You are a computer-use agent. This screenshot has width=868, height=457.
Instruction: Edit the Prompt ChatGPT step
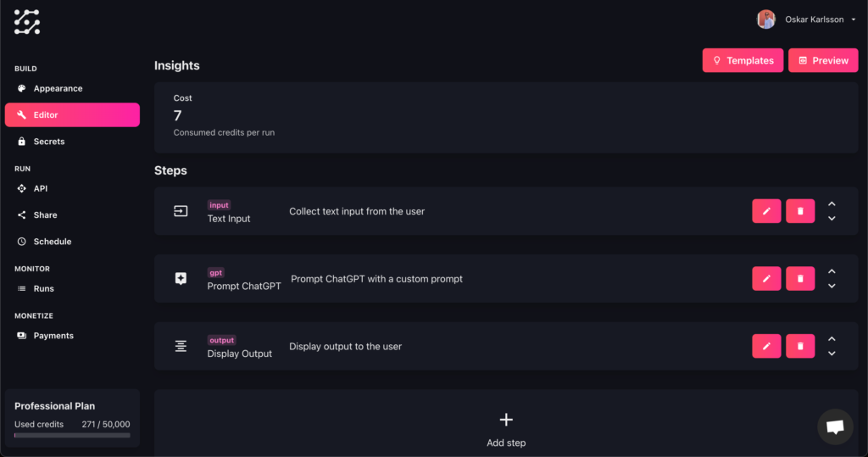pos(766,278)
